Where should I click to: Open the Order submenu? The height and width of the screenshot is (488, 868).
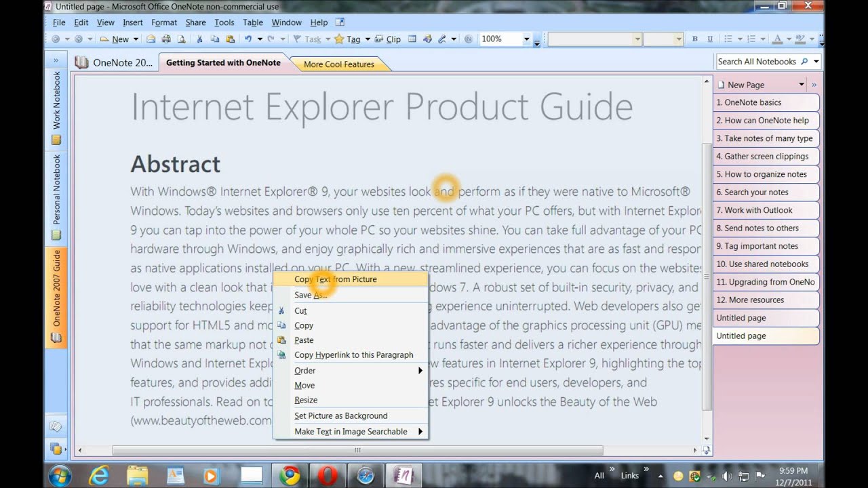pyautogui.click(x=351, y=371)
